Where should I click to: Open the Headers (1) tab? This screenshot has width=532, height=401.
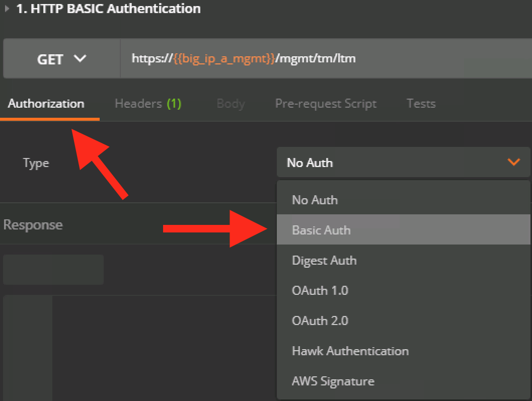[x=148, y=104]
